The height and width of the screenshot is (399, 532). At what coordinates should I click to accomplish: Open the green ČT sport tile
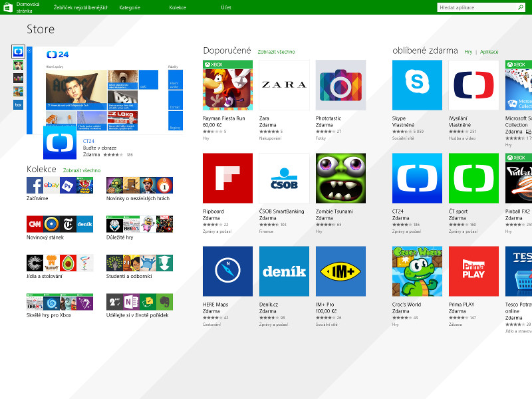pyautogui.click(x=473, y=178)
